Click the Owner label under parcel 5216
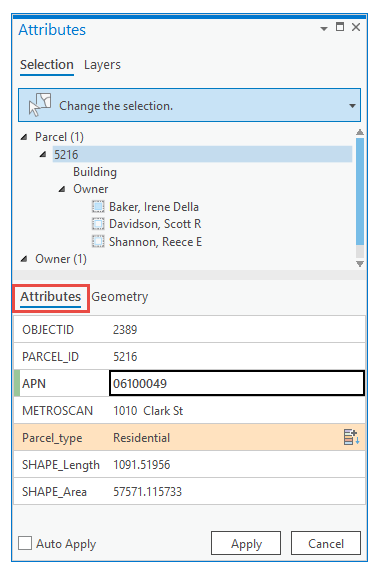Screen dimensions: 380x572 pos(91,189)
